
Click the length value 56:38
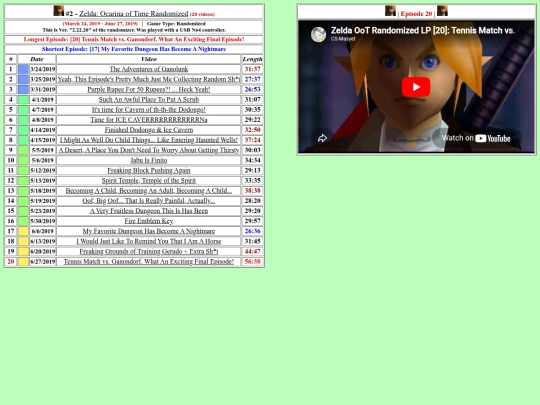[252, 261]
